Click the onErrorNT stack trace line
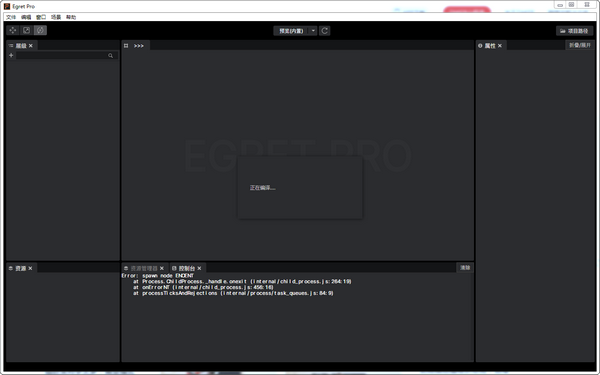The image size is (600, 375). [203, 287]
